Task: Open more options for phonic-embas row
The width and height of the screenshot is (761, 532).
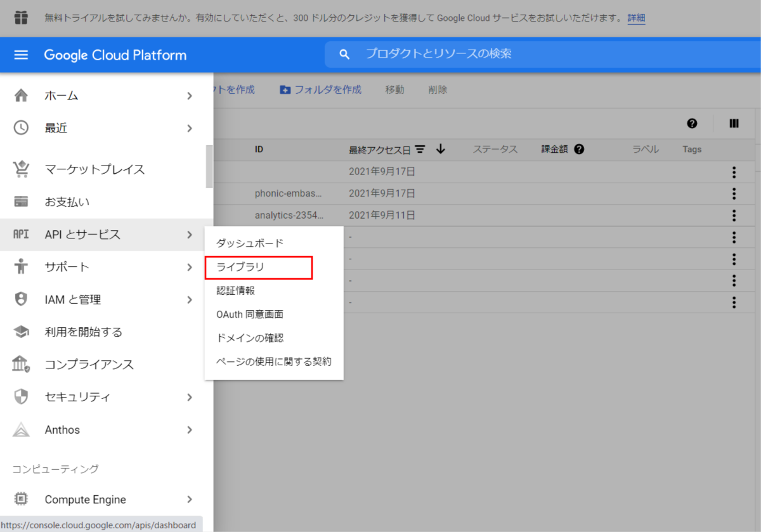Action: click(734, 193)
